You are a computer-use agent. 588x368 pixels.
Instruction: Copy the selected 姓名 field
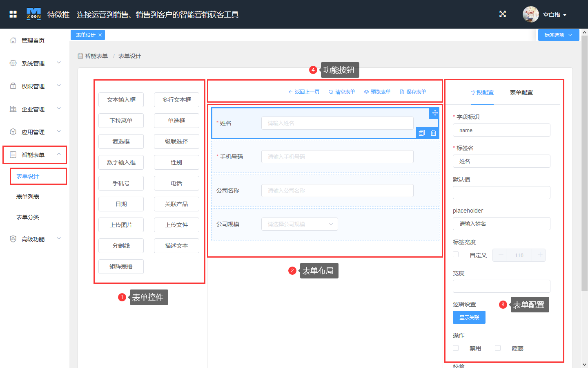click(422, 133)
